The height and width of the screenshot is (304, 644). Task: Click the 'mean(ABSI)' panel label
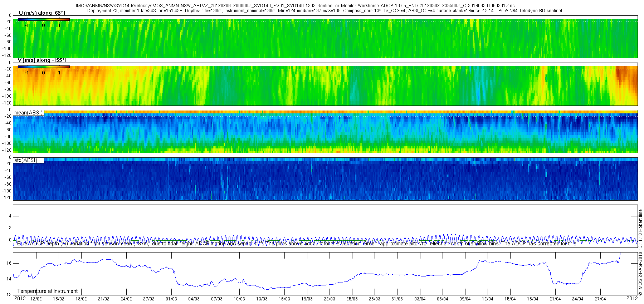[x=28, y=113]
